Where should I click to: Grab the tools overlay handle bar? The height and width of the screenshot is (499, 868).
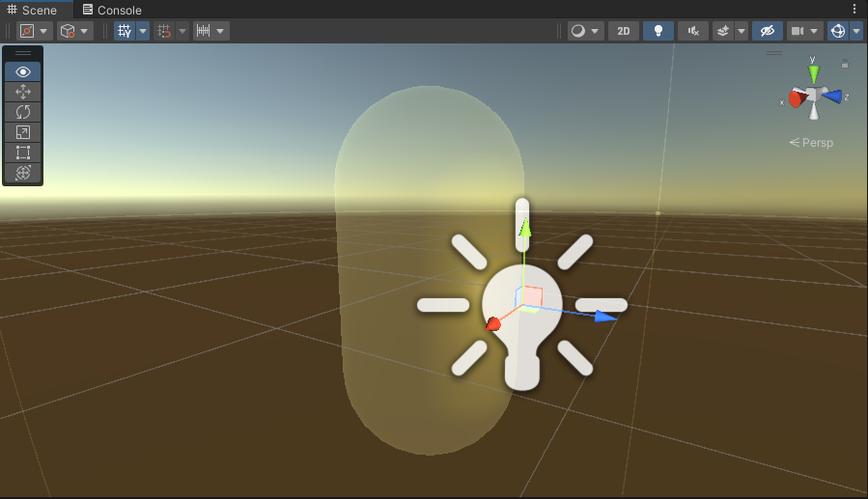pyautogui.click(x=23, y=53)
